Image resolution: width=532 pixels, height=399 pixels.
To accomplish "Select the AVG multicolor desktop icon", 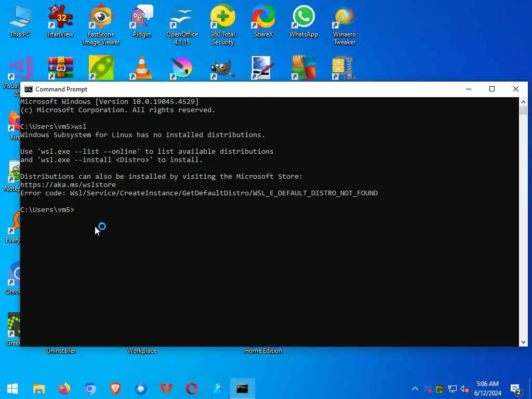I will click(x=303, y=68).
